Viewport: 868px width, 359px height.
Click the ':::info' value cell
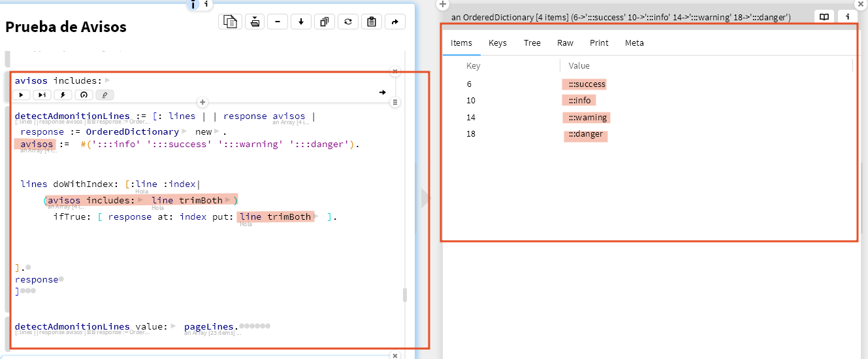pyautogui.click(x=579, y=101)
